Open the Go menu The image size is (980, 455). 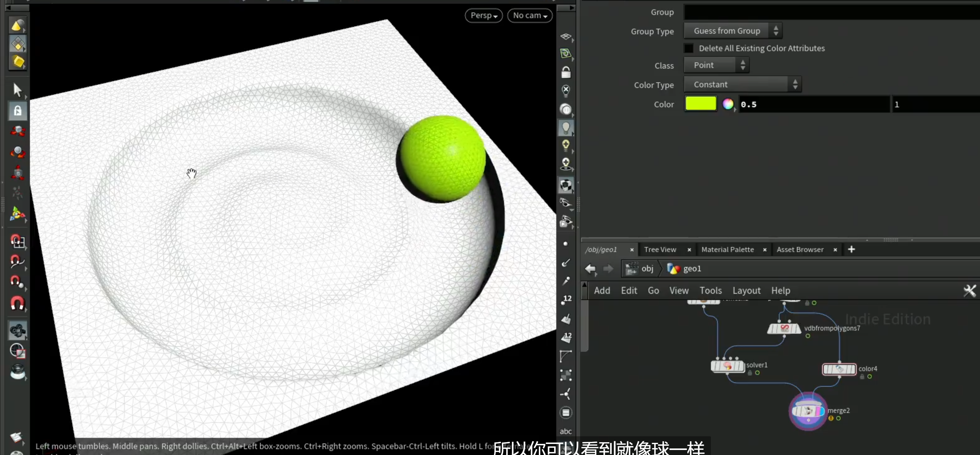click(653, 291)
